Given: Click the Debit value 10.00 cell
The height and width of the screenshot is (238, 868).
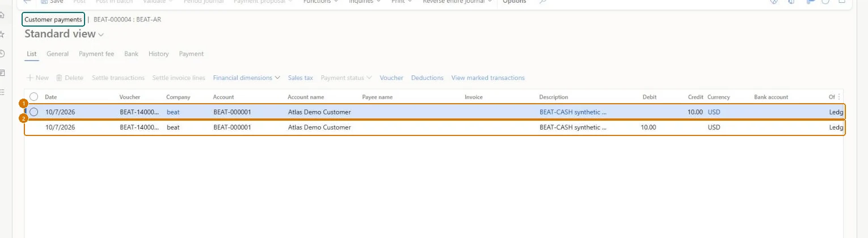Looking at the screenshot, I should pyautogui.click(x=648, y=127).
